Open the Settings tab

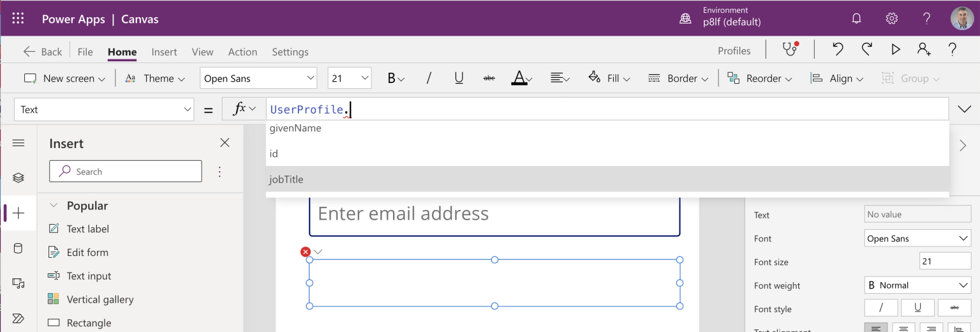coord(290,52)
